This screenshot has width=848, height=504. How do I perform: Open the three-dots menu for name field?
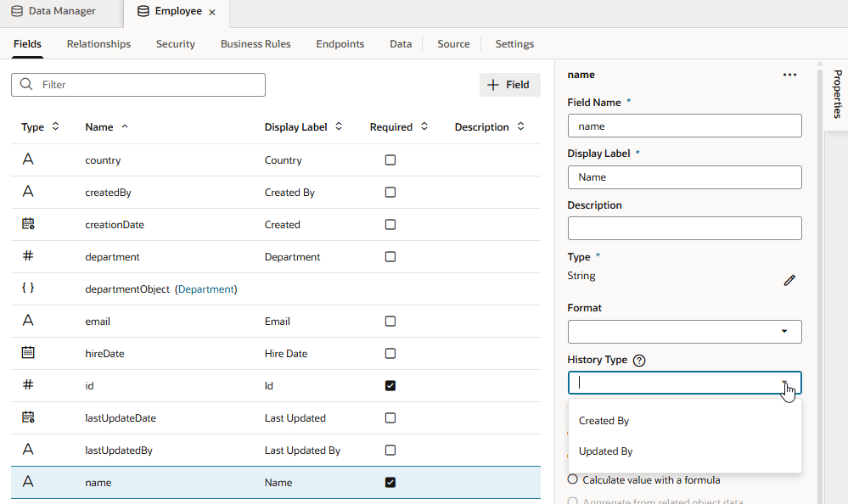click(789, 75)
